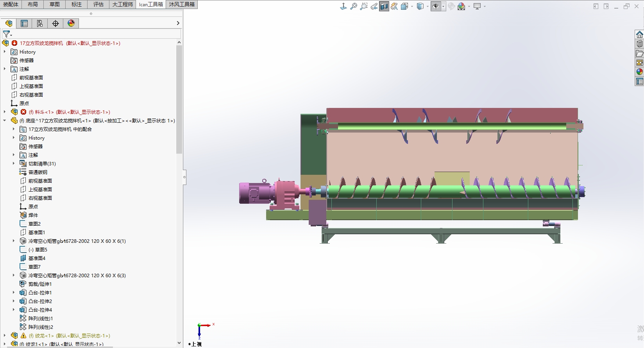The width and height of the screenshot is (644, 348).
Task: Click the view orientation axis icon
Action: pyautogui.click(x=343, y=6)
